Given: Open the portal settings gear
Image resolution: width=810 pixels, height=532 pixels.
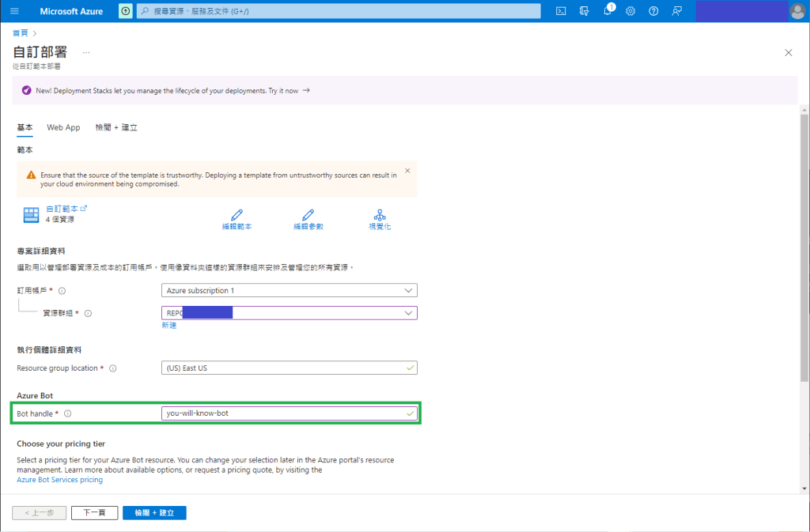Looking at the screenshot, I should tap(630, 11).
